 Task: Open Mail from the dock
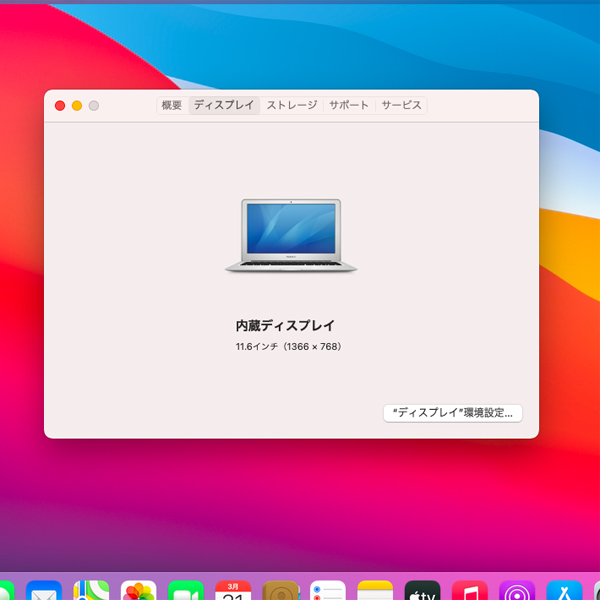(x=44, y=591)
